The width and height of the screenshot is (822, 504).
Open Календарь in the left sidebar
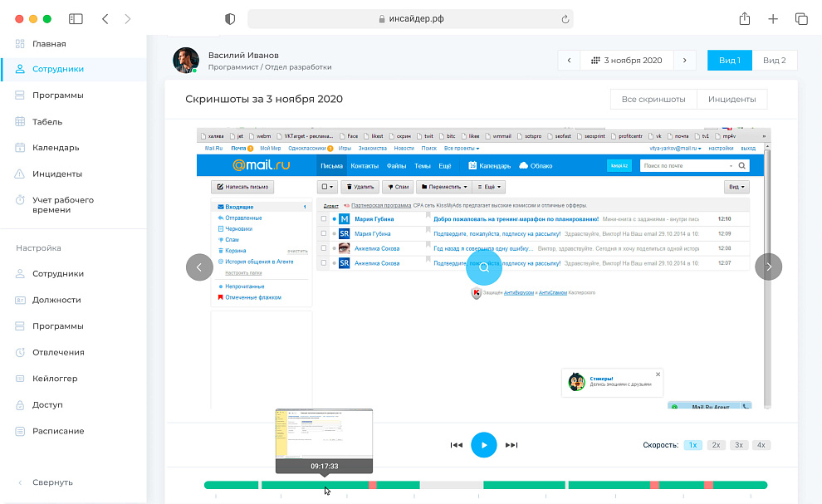click(56, 148)
